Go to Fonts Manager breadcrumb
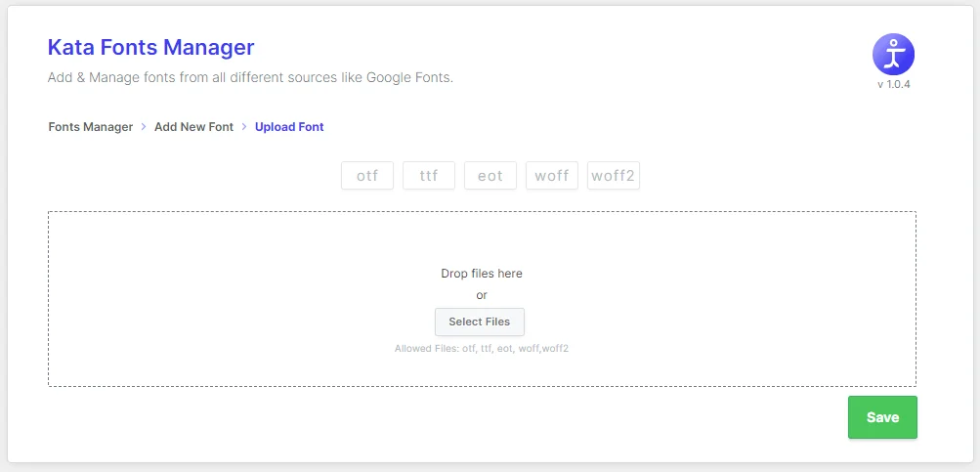Image resolution: width=980 pixels, height=472 pixels. [x=91, y=127]
